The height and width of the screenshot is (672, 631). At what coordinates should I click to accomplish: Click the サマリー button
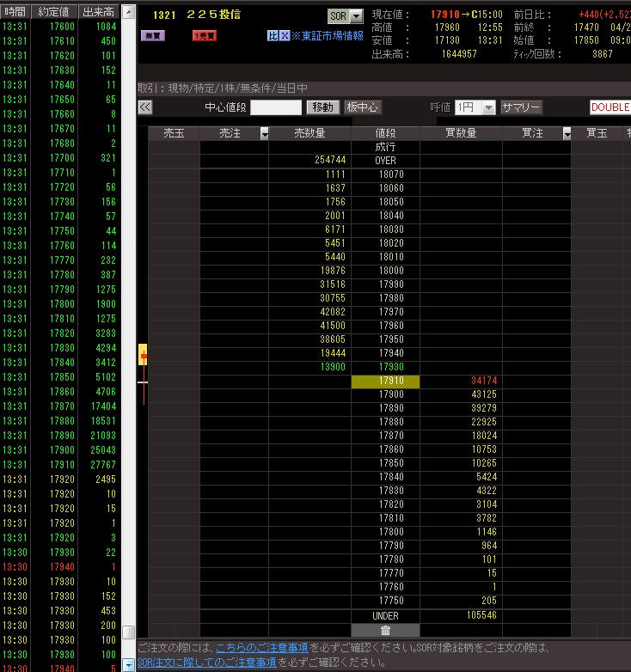(521, 107)
